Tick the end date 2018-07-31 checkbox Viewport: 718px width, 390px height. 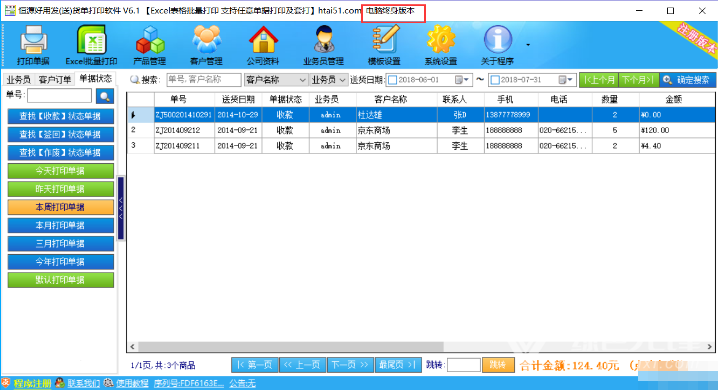[495, 80]
